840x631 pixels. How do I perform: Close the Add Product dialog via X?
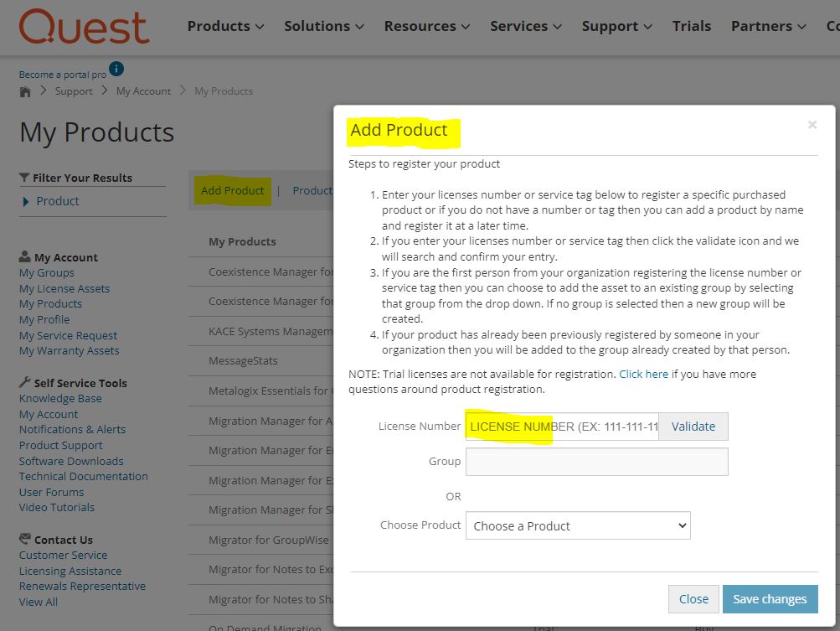(812, 125)
